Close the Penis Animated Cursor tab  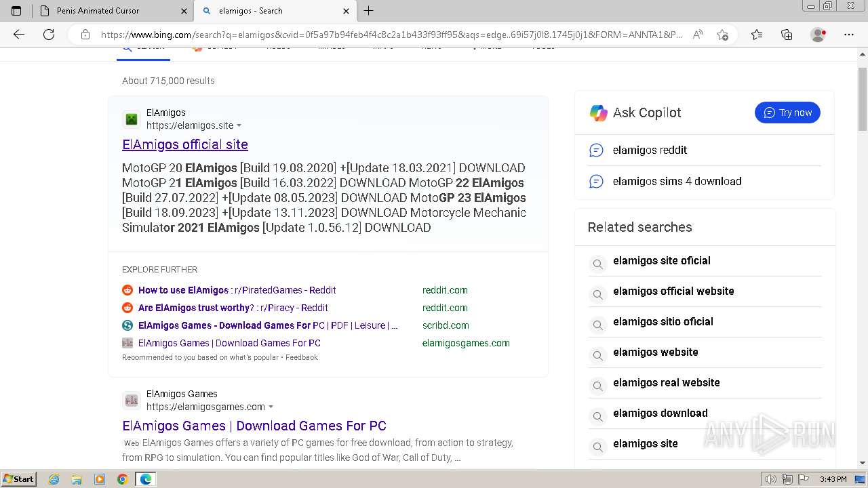pyautogui.click(x=184, y=11)
